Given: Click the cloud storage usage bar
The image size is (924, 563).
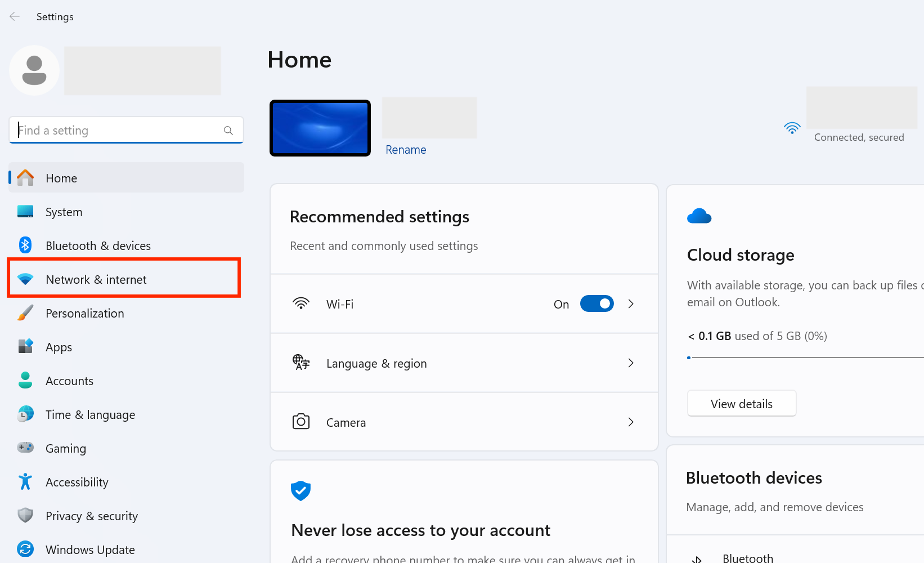Looking at the screenshot, I should [805, 358].
